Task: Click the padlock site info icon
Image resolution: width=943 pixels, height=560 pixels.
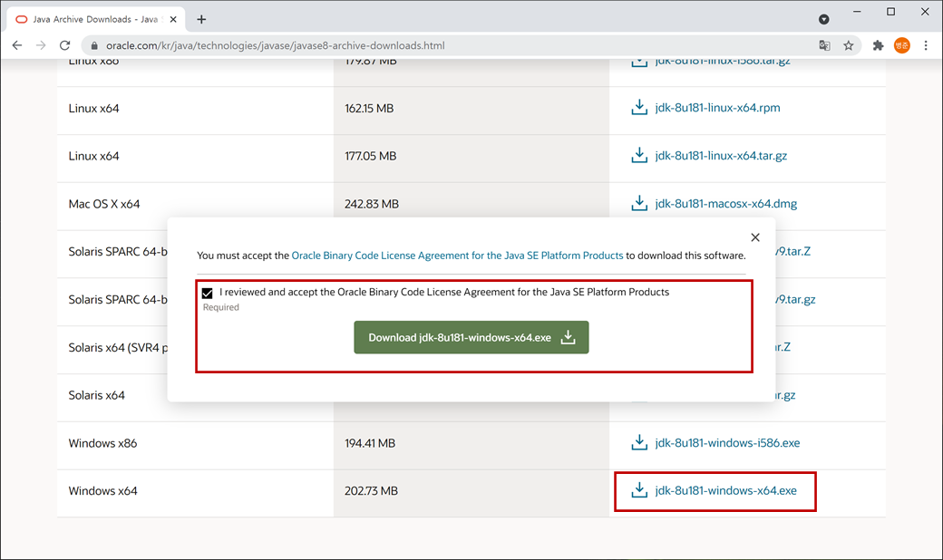Action: point(93,45)
